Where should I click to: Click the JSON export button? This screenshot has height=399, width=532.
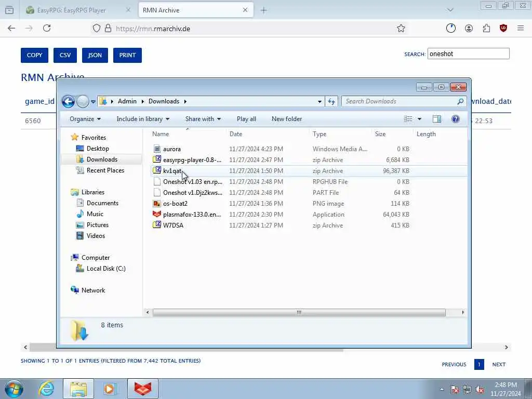[95, 55]
